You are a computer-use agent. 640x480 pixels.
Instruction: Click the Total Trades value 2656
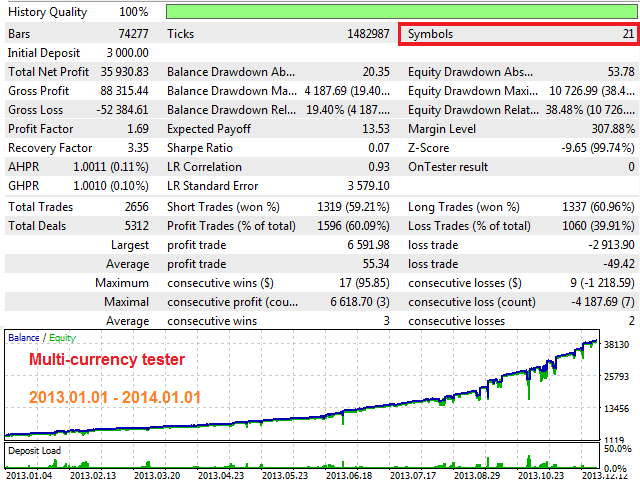pyautogui.click(x=135, y=206)
